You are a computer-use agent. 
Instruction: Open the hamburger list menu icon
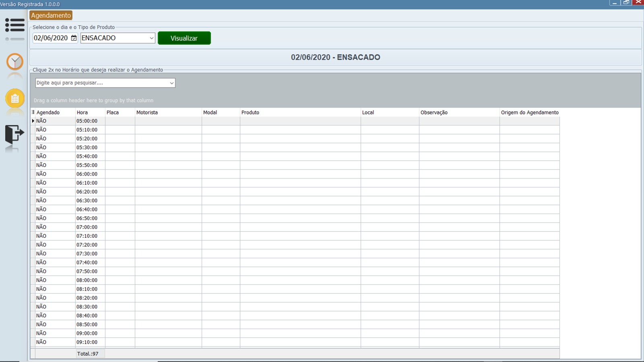pyautogui.click(x=15, y=25)
